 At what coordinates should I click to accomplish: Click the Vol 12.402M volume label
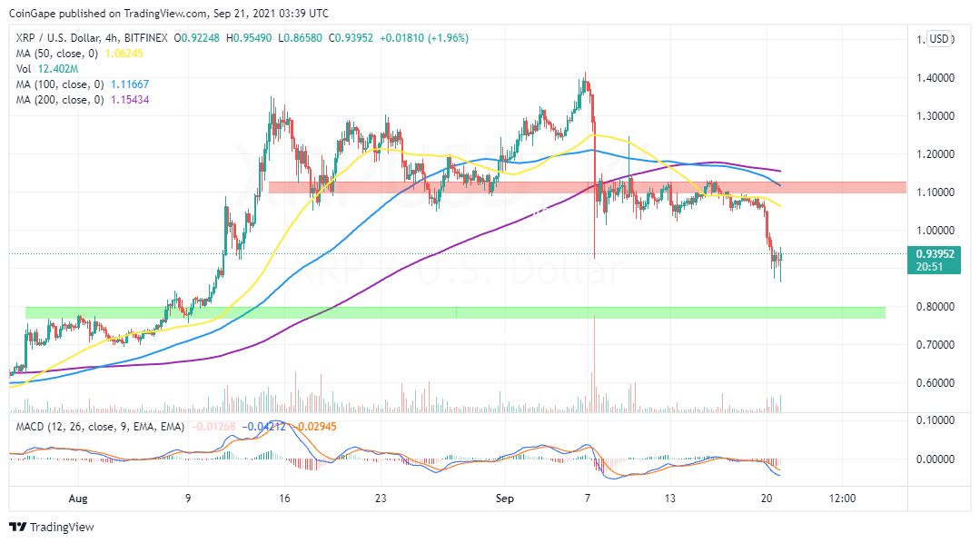tap(47, 69)
